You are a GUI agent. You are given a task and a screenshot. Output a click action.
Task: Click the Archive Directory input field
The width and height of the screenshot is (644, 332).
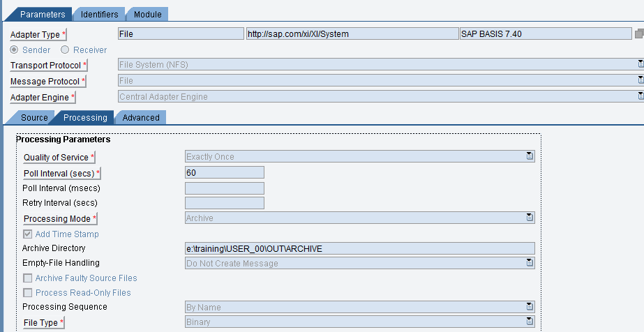point(360,248)
